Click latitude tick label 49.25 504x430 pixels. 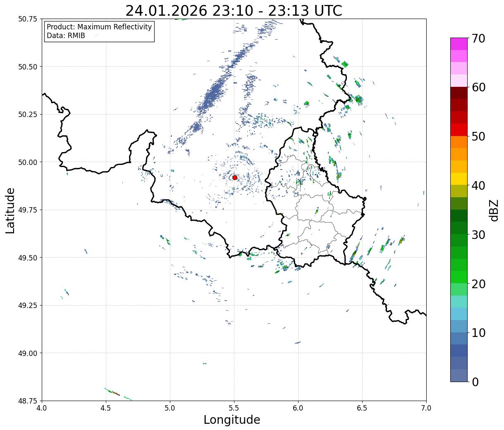click(28, 306)
